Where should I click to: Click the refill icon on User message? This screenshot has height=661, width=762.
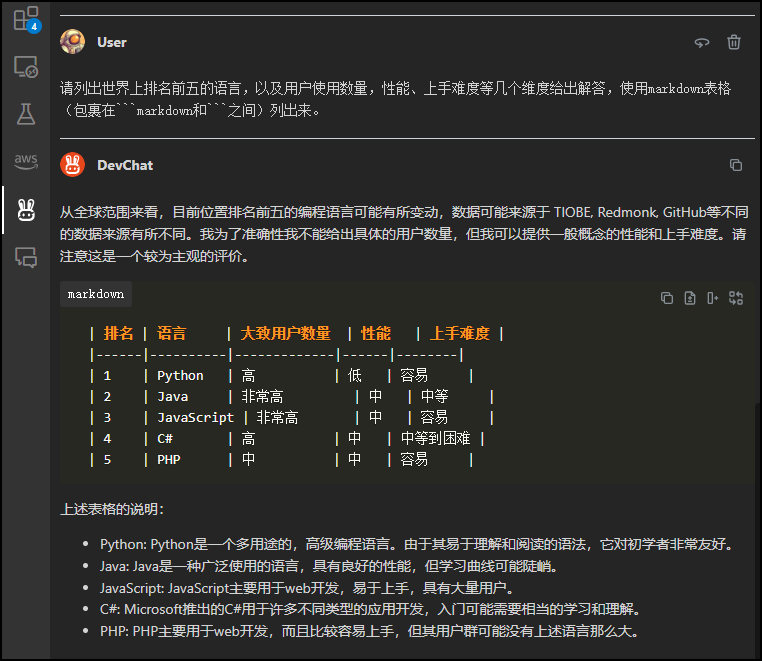pyautogui.click(x=701, y=43)
